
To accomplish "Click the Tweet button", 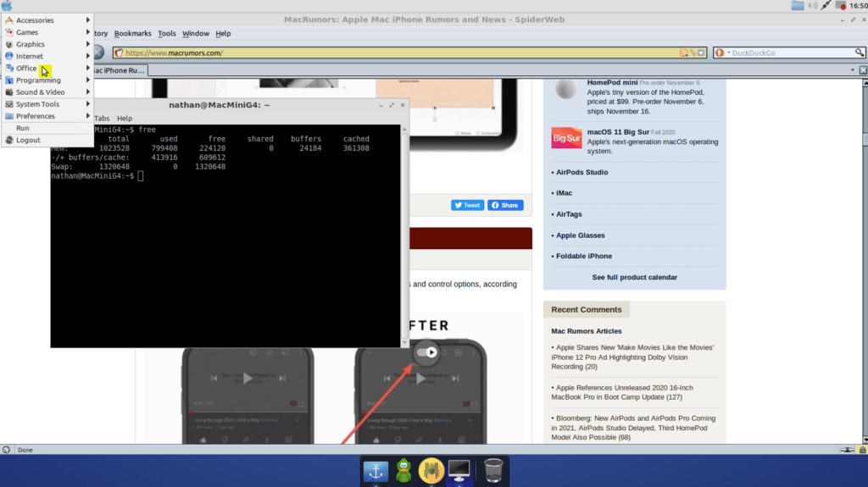I will [x=468, y=205].
